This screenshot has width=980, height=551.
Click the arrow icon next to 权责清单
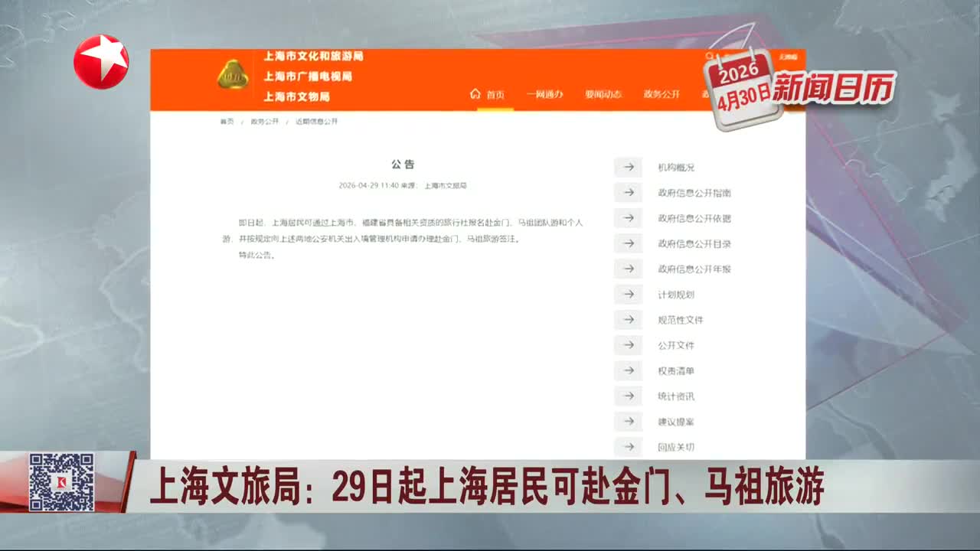628,371
